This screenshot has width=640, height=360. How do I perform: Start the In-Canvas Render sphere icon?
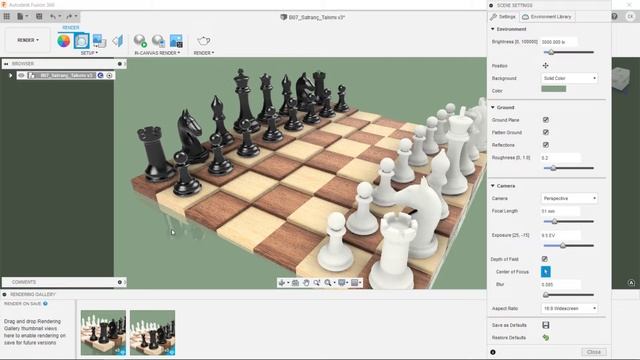(140, 41)
